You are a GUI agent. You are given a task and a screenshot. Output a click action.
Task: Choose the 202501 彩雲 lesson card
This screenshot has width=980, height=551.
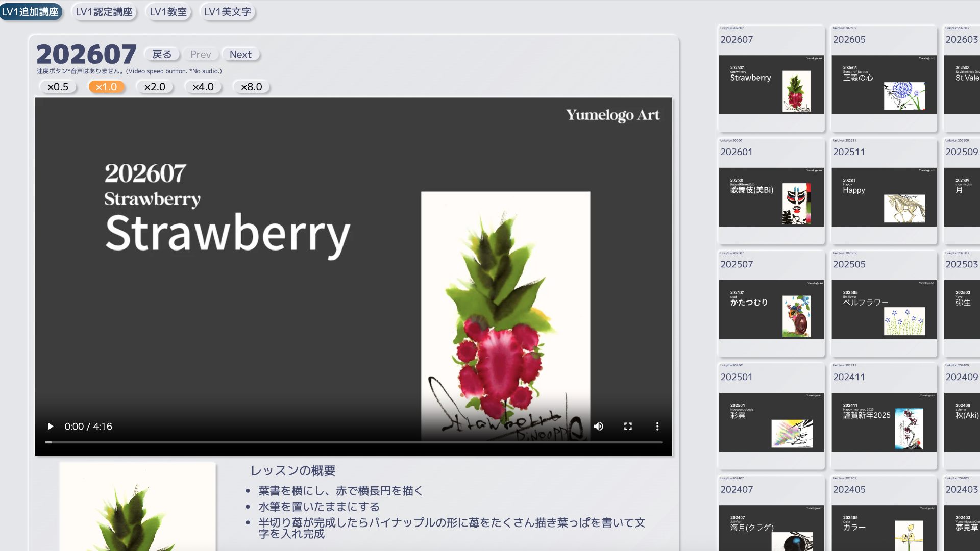[x=771, y=416]
